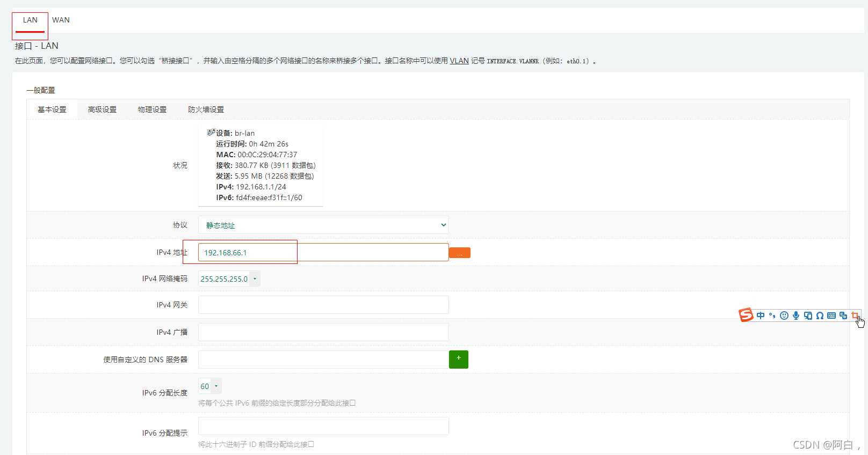
Task: Click the hex ID prefix hint text
Action: 256,444
